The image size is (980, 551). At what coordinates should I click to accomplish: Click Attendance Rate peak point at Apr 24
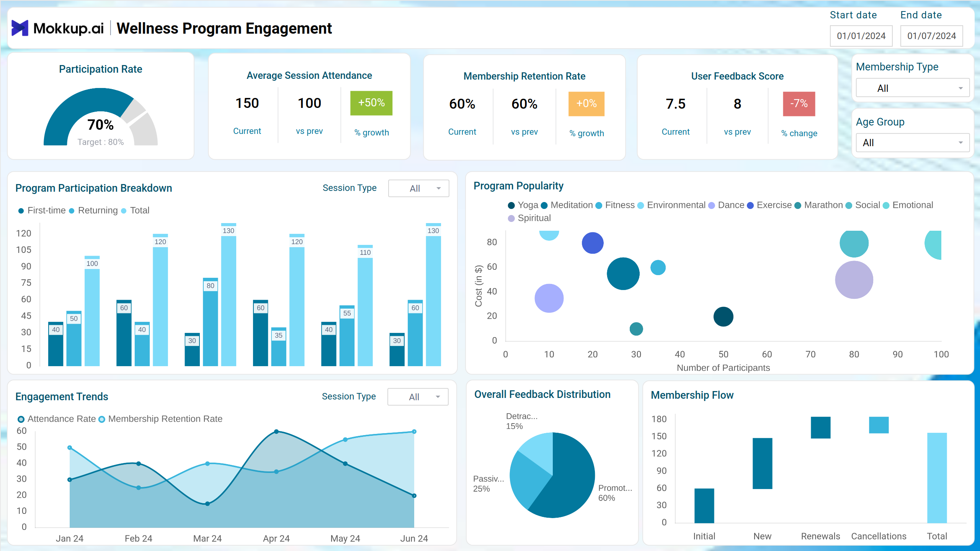coord(276,432)
